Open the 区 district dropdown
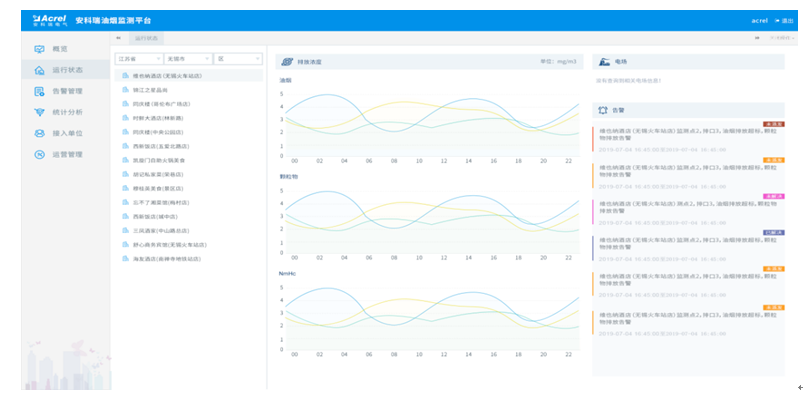 point(238,59)
